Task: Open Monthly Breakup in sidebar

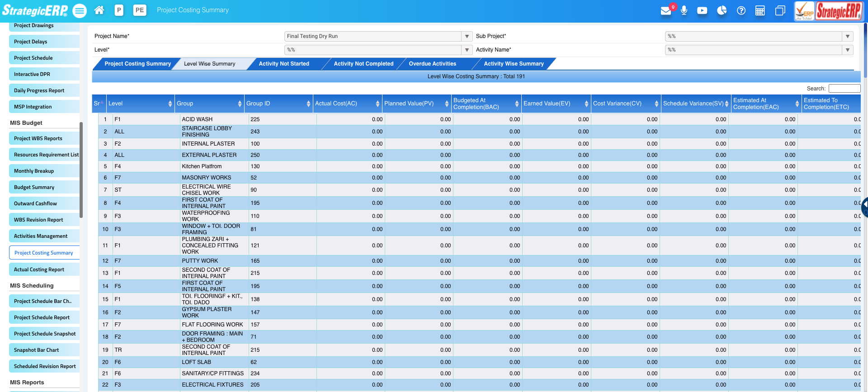Action: click(x=44, y=171)
